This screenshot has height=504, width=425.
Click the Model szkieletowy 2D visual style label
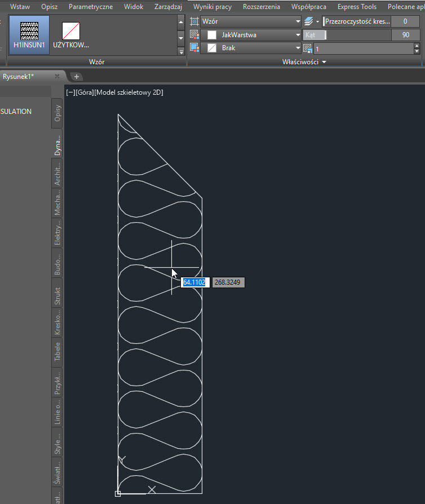click(129, 92)
